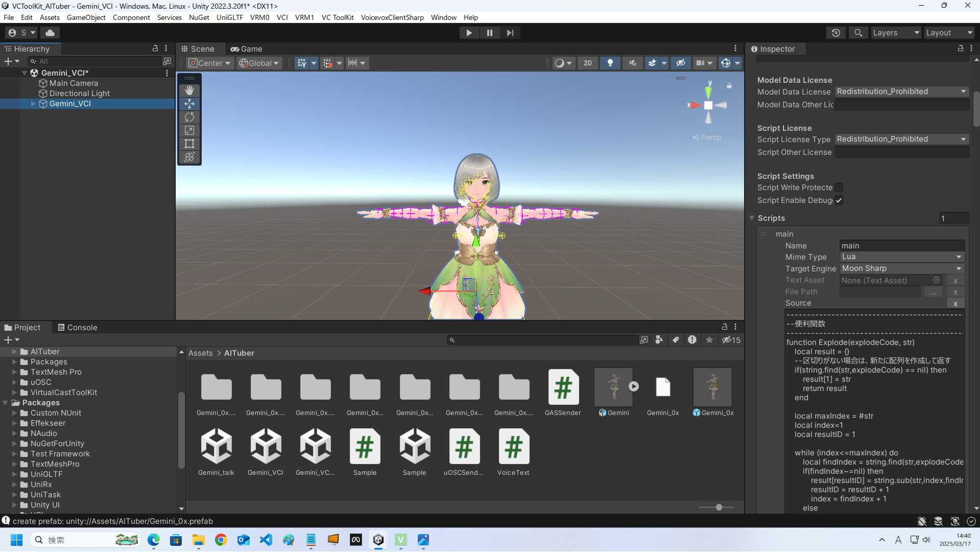The width and height of the screenshot is (980, 552).
Task: Filter project search by label
Action: (676, 340)
